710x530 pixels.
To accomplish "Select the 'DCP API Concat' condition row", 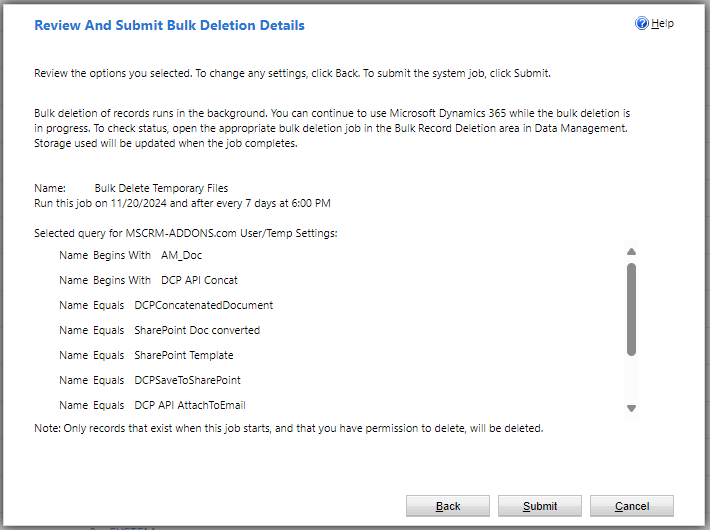I will (148, 280).
